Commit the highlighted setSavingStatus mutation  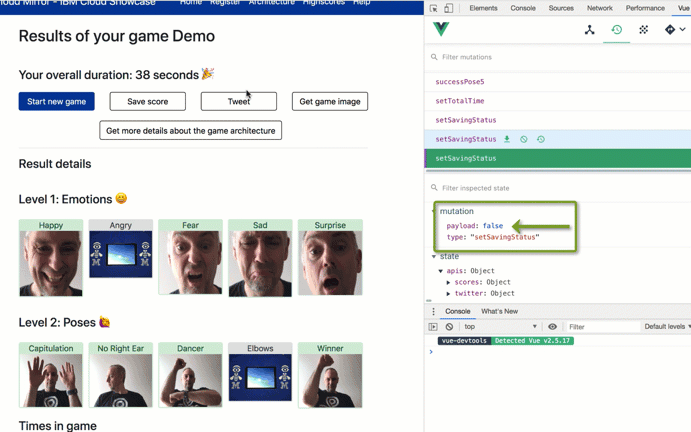507,139
